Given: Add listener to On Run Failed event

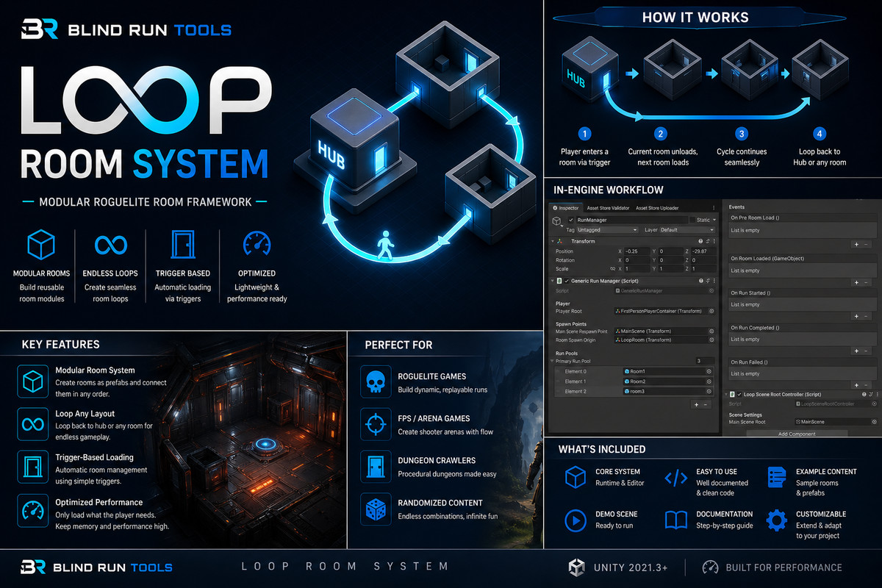Looking at the screenshot, I should [856, 385].
